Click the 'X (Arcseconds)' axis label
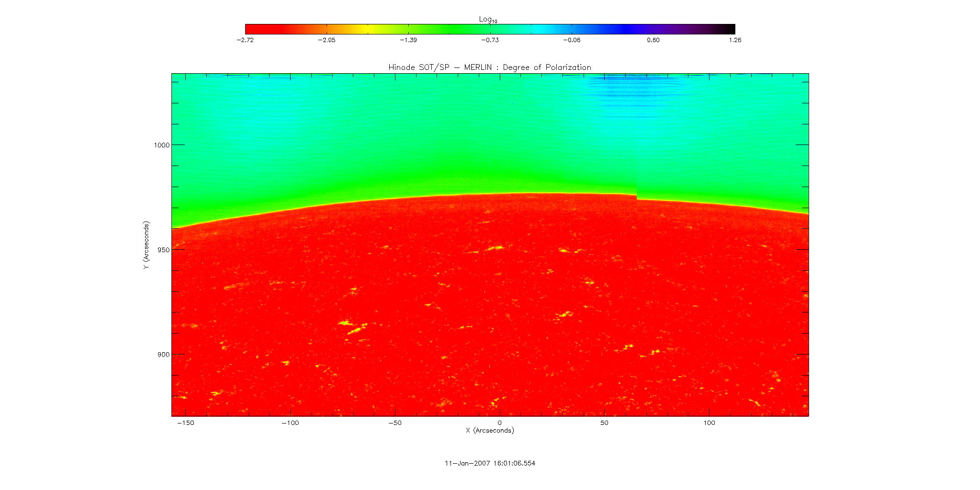 490,431
